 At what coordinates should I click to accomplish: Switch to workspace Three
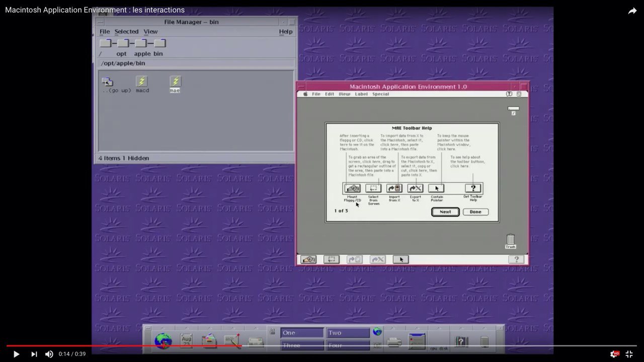click(302, 345)
